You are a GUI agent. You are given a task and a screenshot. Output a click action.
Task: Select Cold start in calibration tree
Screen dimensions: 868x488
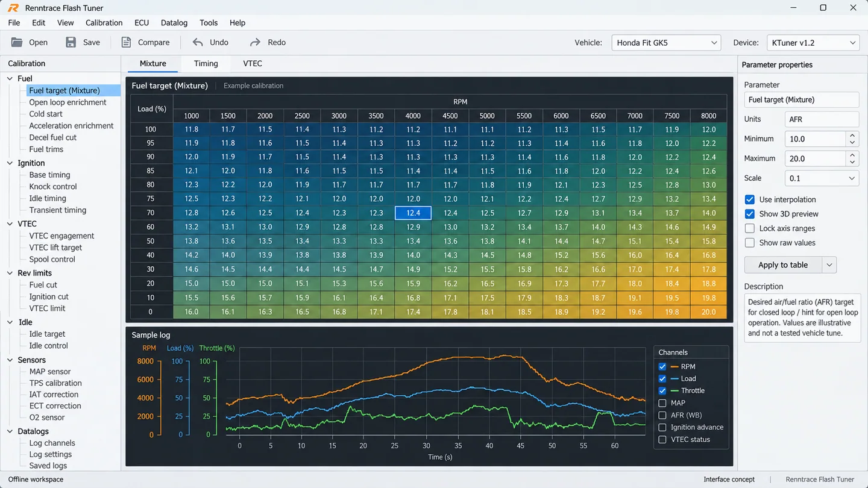pyautogui.click(x=46, y=114)
